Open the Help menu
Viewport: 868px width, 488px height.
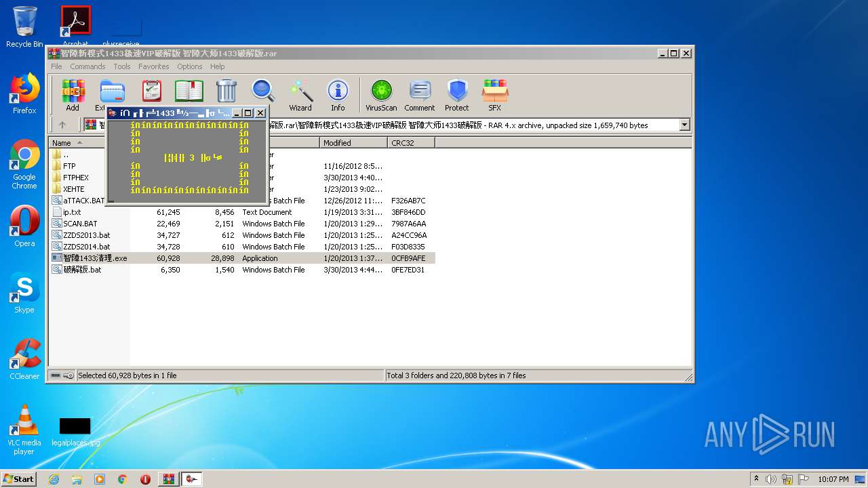[217, 66]
